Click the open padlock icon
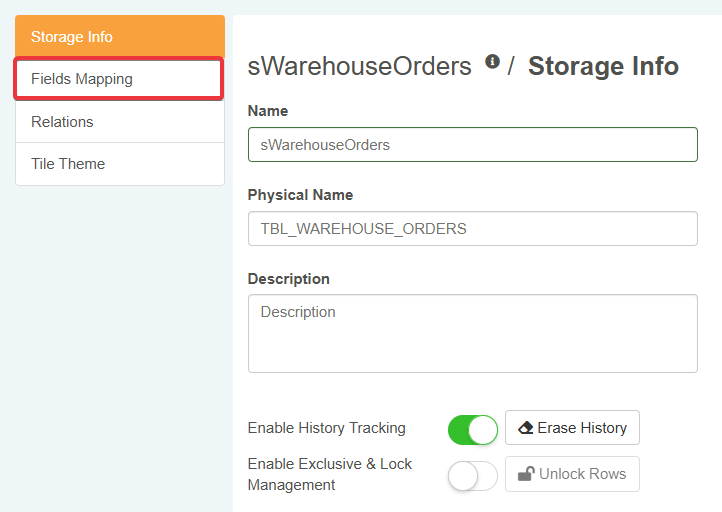 (525, 474)
